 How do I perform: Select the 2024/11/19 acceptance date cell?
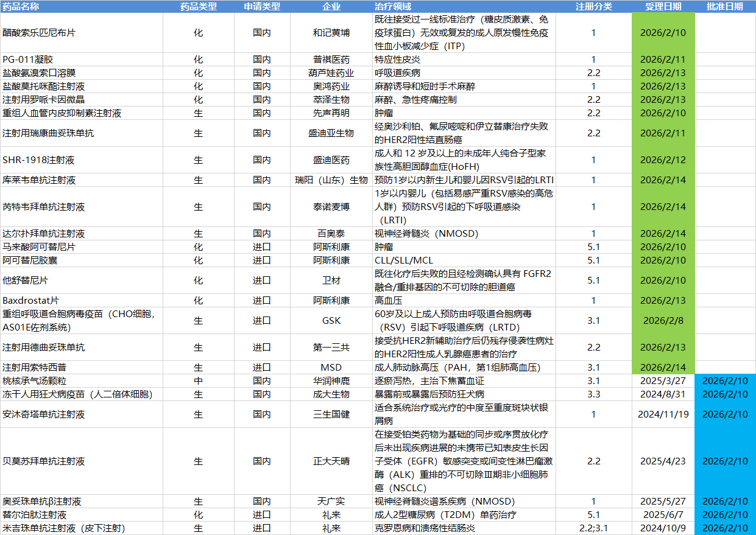coord(663,414)
